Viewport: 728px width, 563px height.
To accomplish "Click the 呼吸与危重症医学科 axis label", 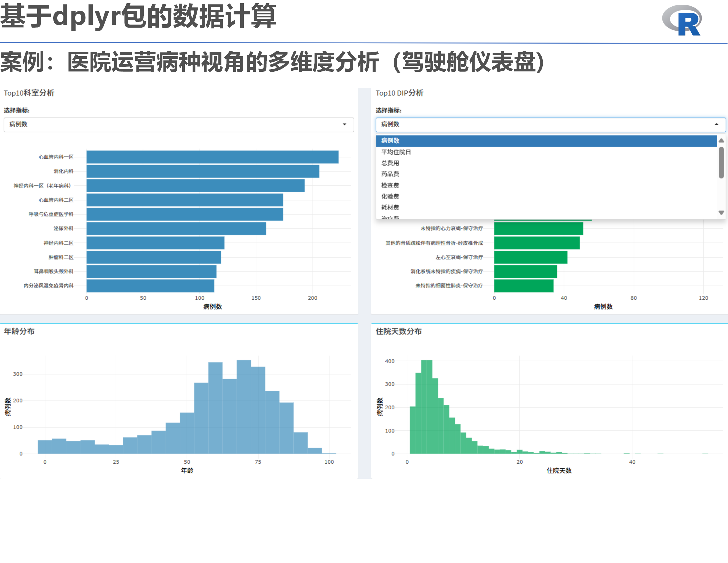I will [x=51, y=214].
